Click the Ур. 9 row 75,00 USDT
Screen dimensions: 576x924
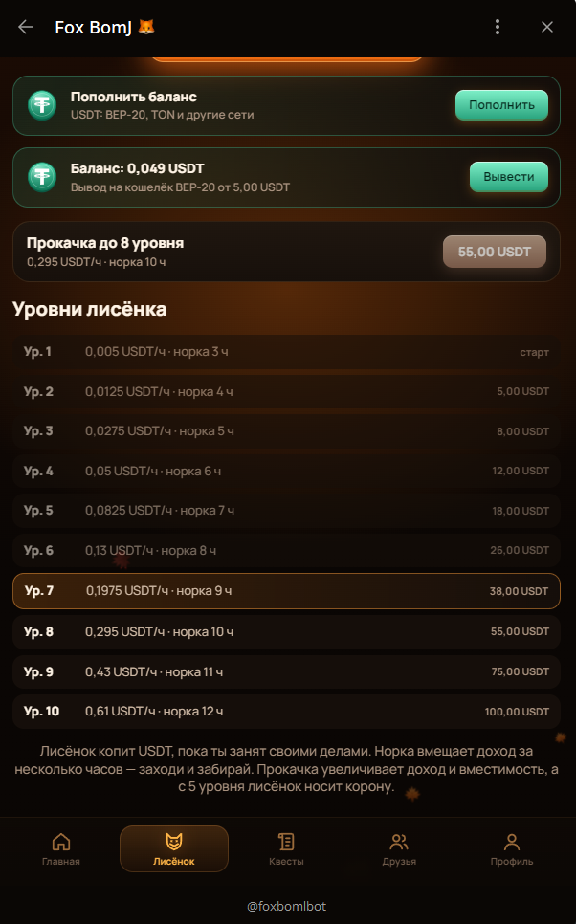pos(286,671)
